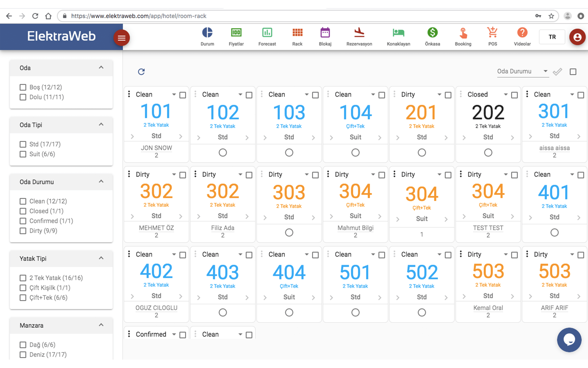Open the Durum status chart icon
This screenshot has width=588, height=368.
pyautogui.click(x=207, y=33)
